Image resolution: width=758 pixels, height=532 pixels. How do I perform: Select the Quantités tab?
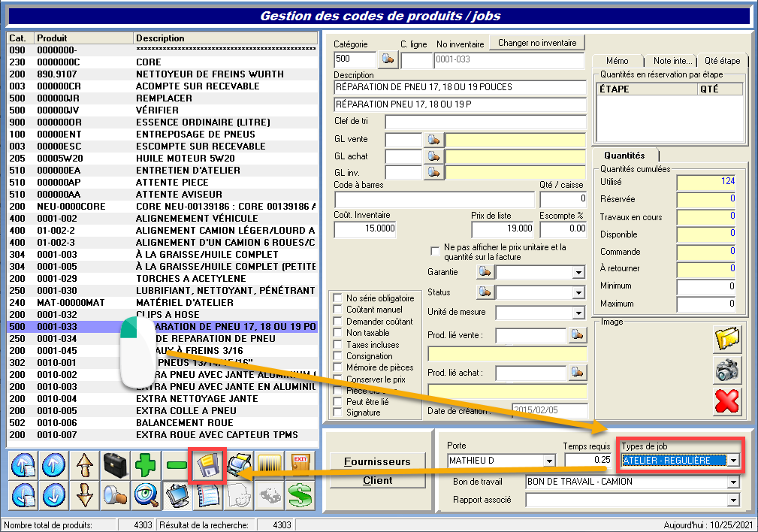point(624,156)
